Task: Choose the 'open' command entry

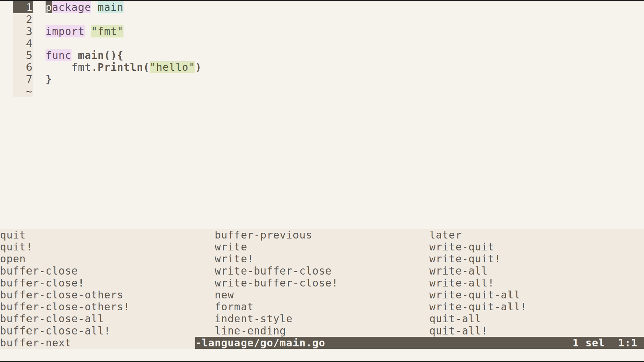Action: tap(13, 259)
